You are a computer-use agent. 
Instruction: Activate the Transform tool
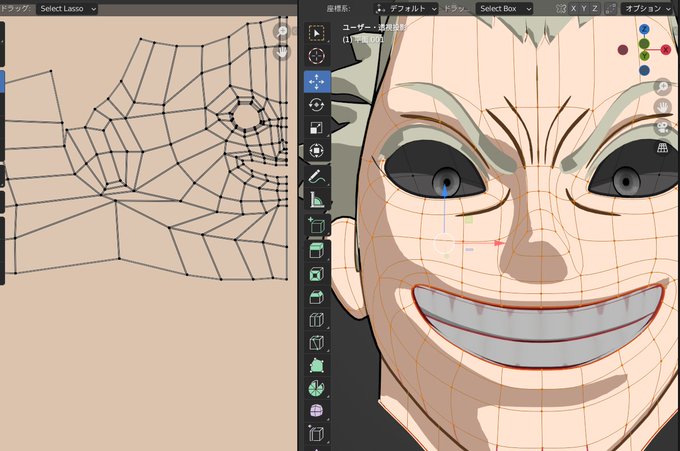click(x=317, y=150)
